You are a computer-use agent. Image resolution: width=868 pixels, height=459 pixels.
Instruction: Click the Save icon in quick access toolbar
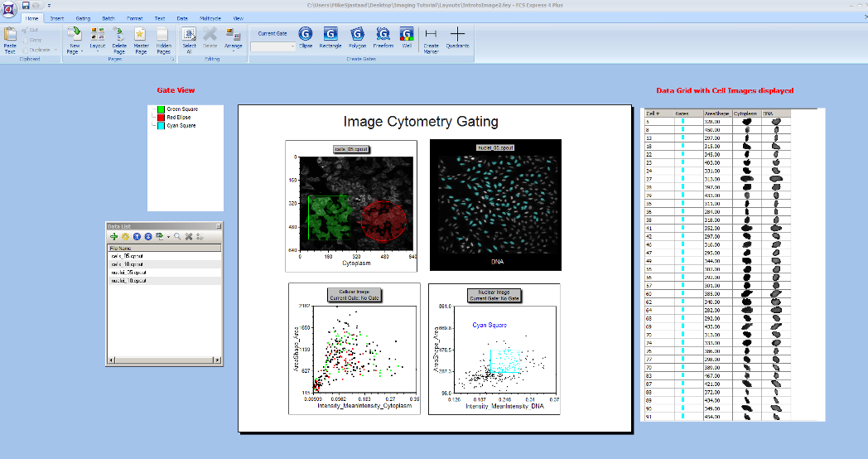click(26, 6)
